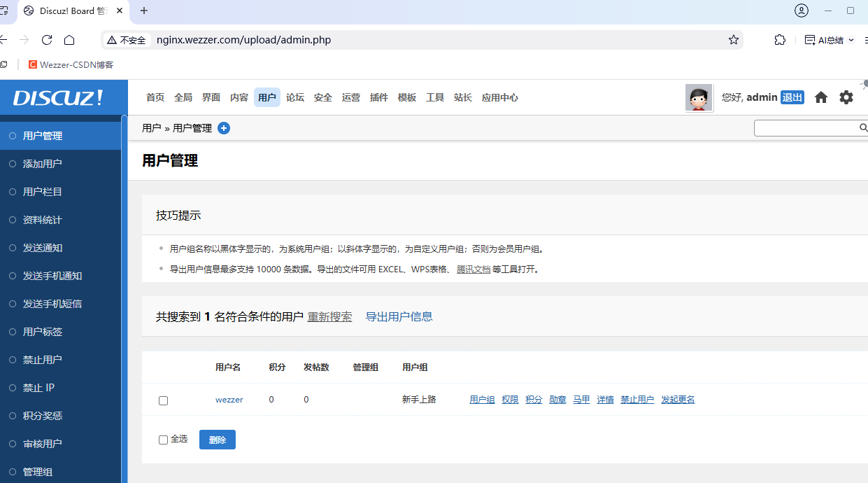Click 勋章 action link for wezzer
The height and width of the screenshot is (483, 868).
[557, 400]
